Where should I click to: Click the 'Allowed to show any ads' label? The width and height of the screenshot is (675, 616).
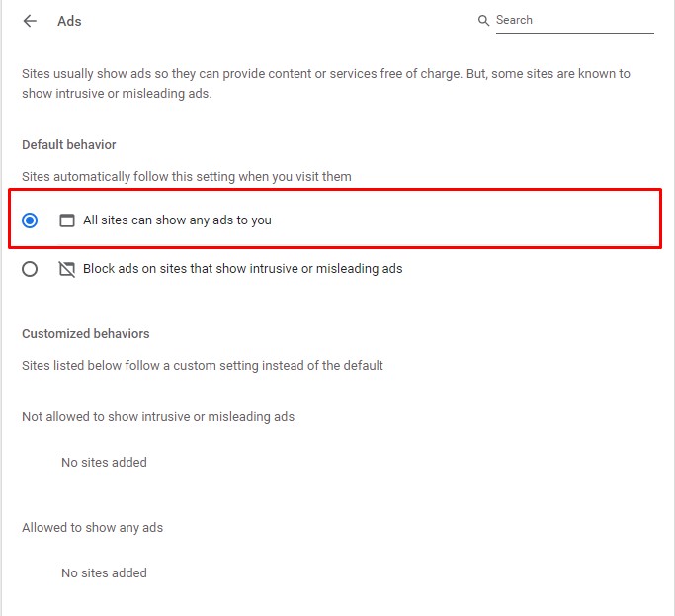93,528
